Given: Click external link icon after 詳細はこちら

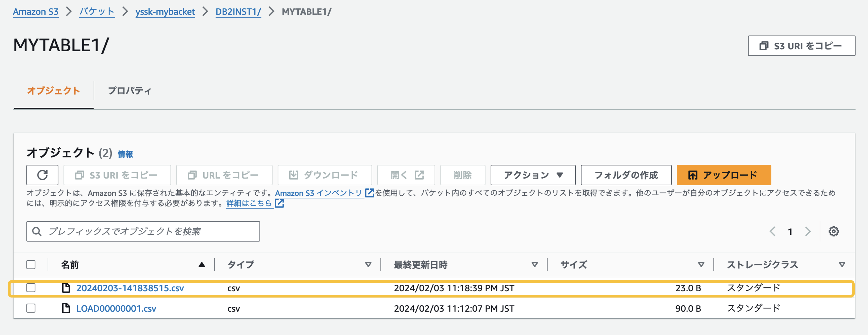Looking at the screenshot, I should click(279, 203).
